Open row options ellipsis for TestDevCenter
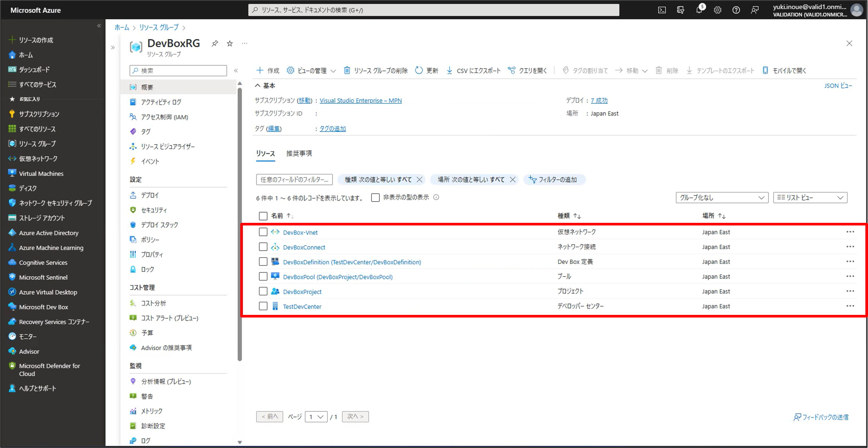 850,306
